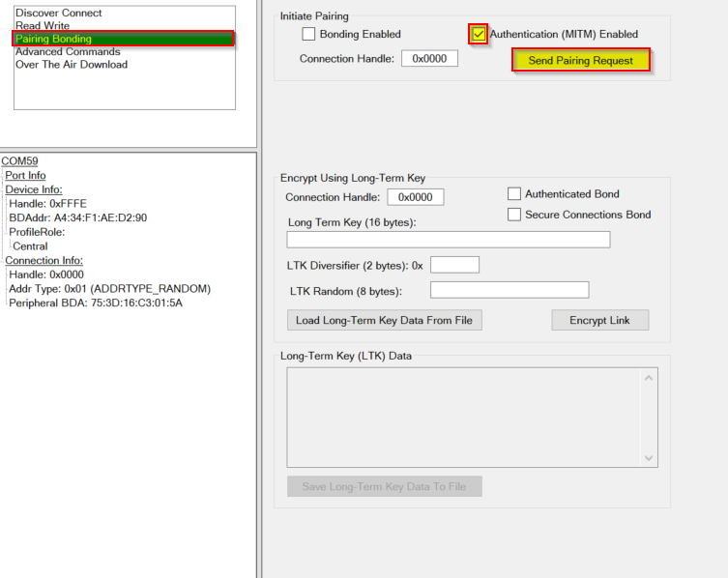Focus the Long Term Key input field
Image resolution: width=728 pixels, height=578 pixels.
point(449,240)
